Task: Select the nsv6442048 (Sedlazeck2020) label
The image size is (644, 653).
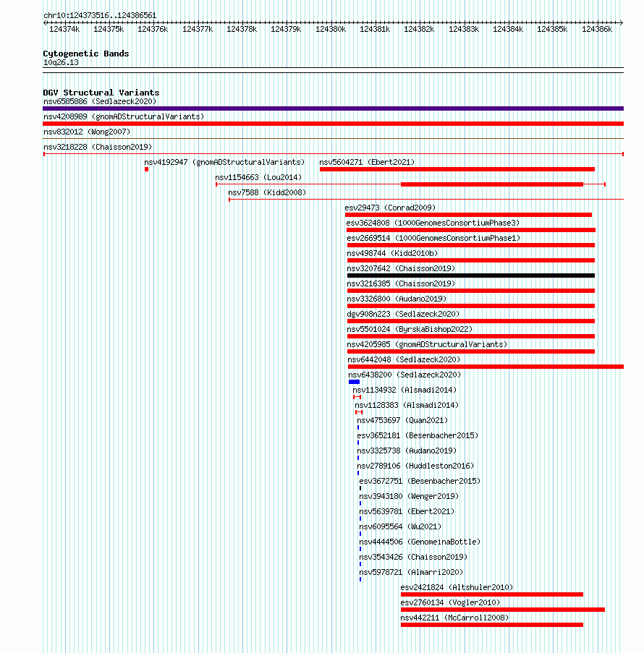Action: [404, 360]
